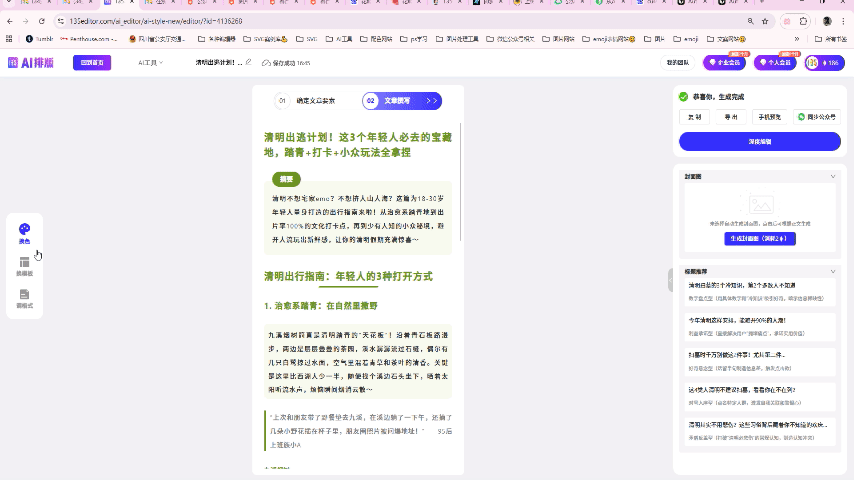Open the browser extensions puzzle icon
This screenshot has width=854, height=480.
coord(803,21)
